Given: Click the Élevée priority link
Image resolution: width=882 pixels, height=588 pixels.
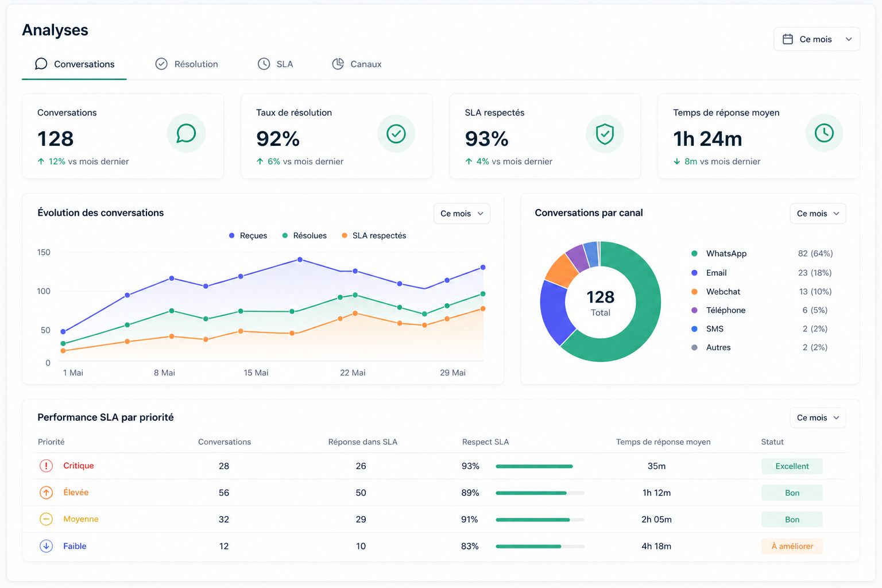Looking at the screenshot, I should coord(76,493).
